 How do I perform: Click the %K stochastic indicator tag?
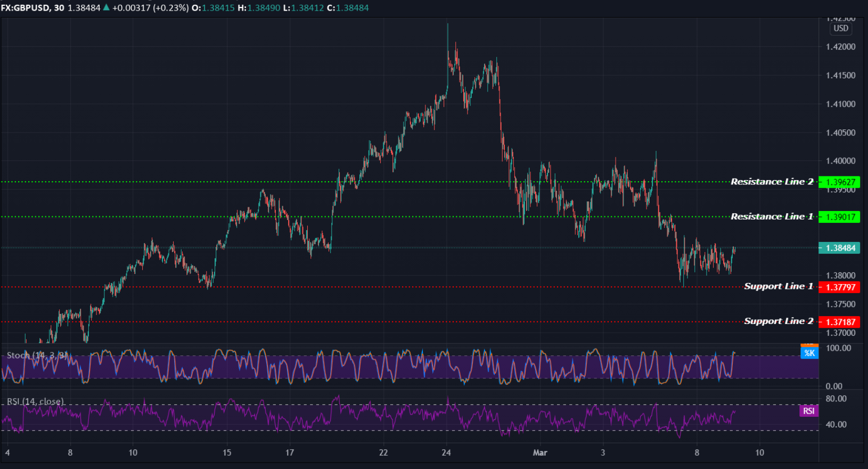pos(809,353)
